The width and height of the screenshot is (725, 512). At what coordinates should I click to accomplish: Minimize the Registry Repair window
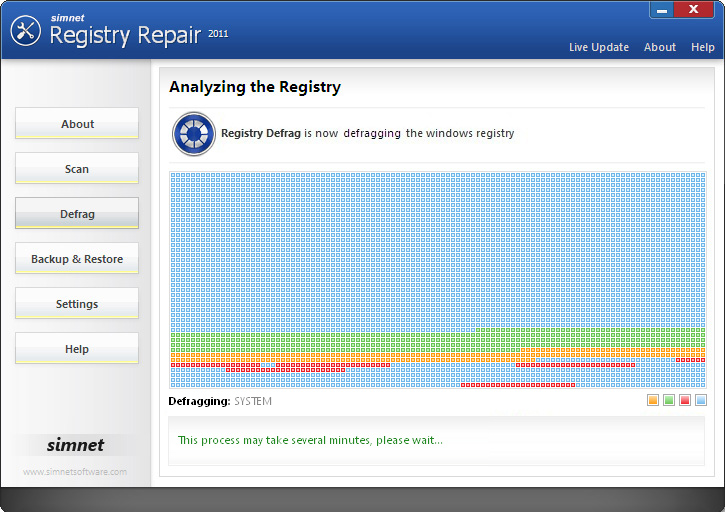coord(662,10)
